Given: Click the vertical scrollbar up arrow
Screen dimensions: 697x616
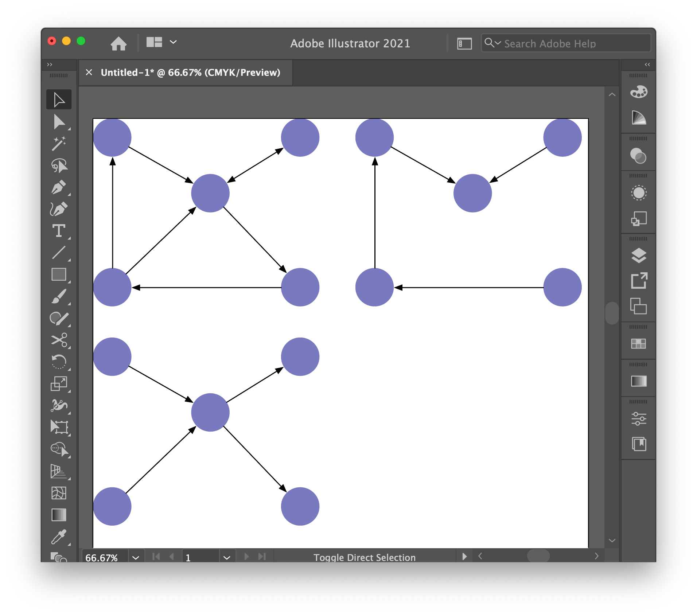Looking at the screenshot, I should click(612, 95).
